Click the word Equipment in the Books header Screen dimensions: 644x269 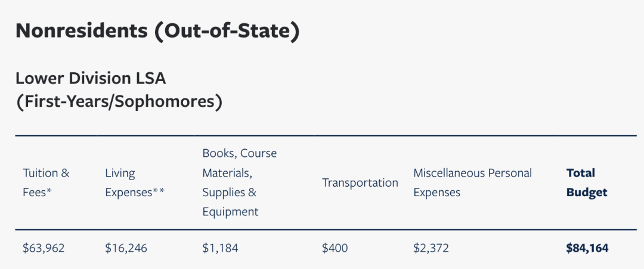click(230, 212)
